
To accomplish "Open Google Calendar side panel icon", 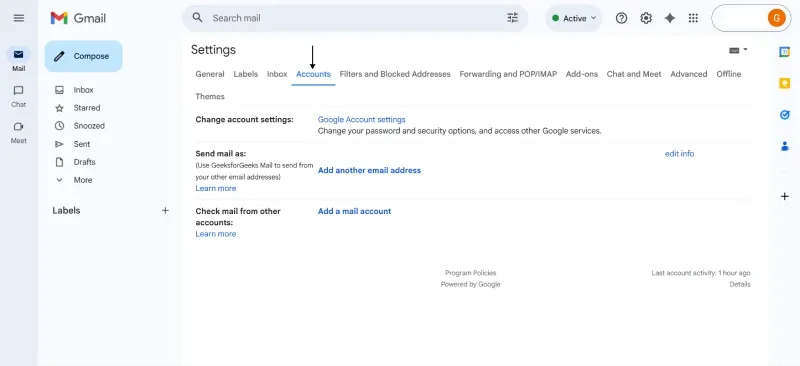I will pyautogui.click(x=785, y=52).
